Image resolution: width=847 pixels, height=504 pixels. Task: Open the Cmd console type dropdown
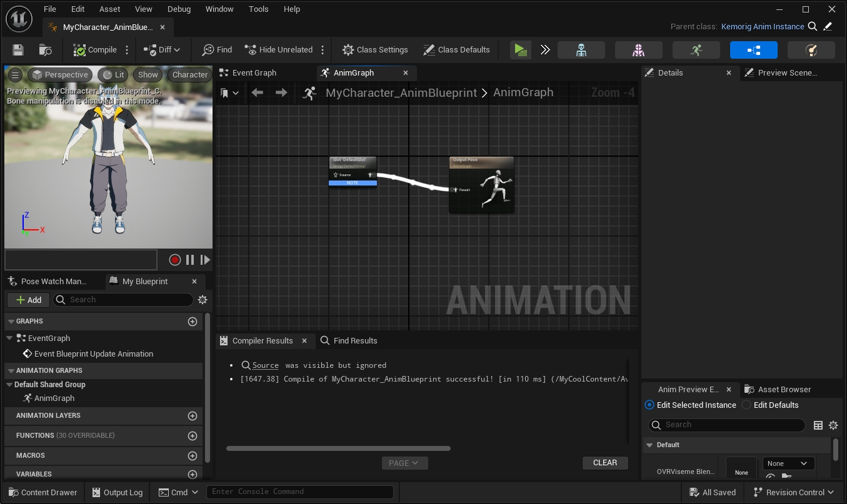click(x=178, y=492)
